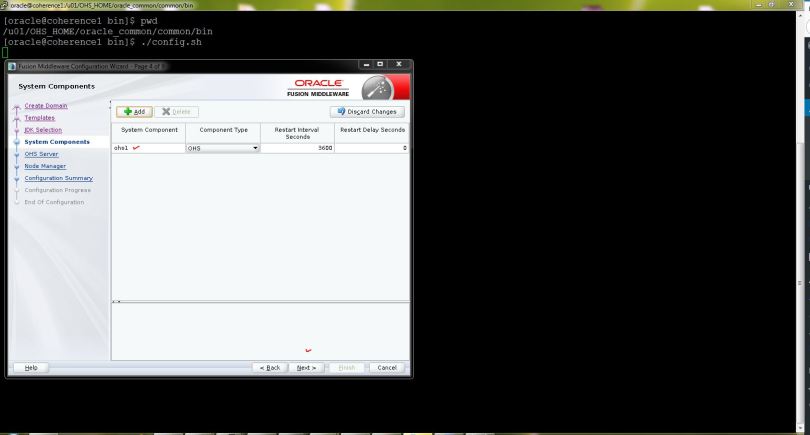Proceed with the Next button

(306, 368)
